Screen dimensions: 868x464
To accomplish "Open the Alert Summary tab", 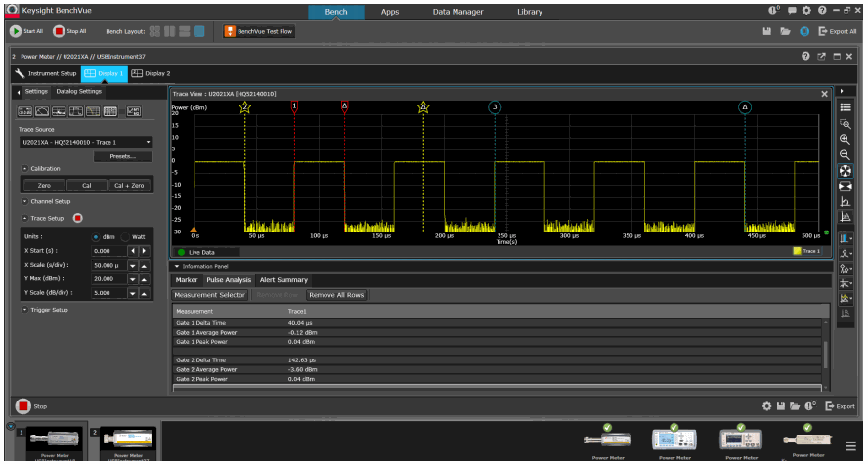I will coord(282,280).
